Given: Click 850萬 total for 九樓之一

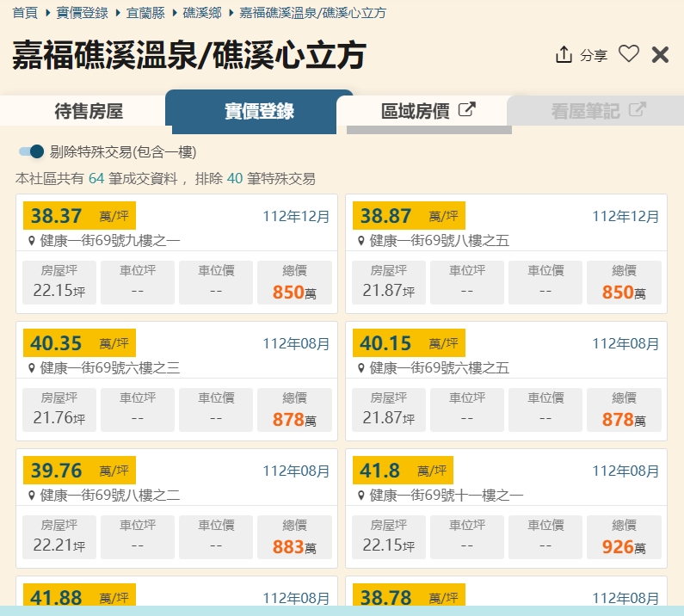Looking at the screenshot, I should [x=294, y=292].
